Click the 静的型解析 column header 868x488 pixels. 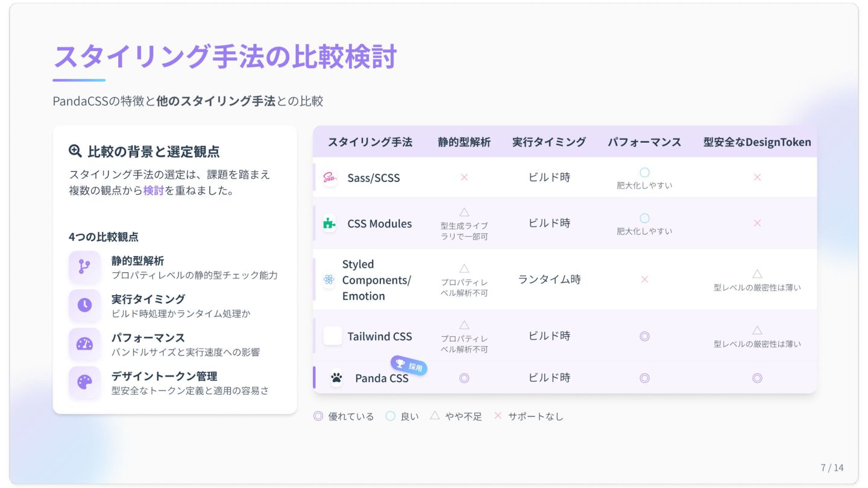click(x=464, y=142)
